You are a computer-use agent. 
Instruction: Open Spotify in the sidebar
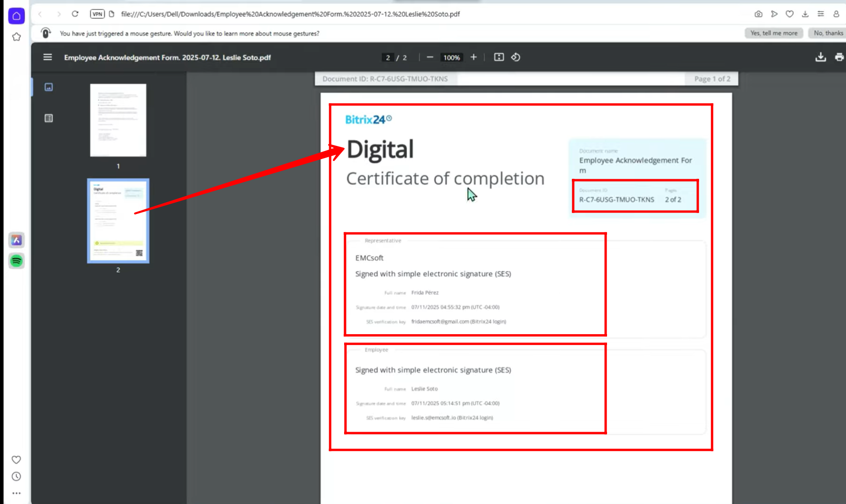coord(16,261)
